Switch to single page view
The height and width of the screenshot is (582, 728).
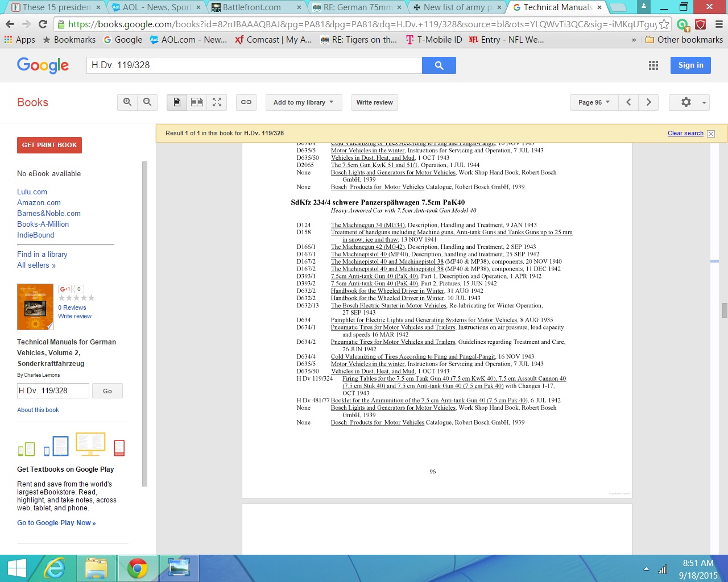177,102
